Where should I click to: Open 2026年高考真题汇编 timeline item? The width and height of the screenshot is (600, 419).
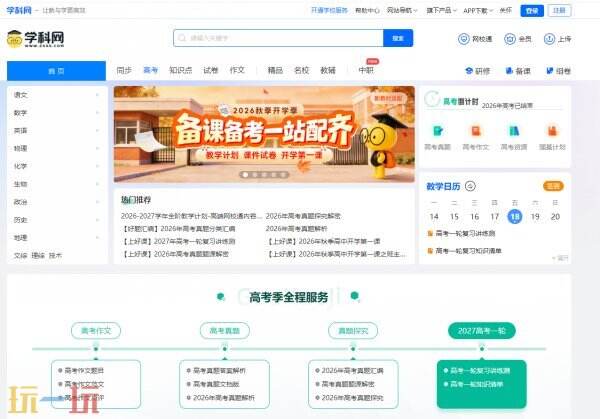point(352,370)
